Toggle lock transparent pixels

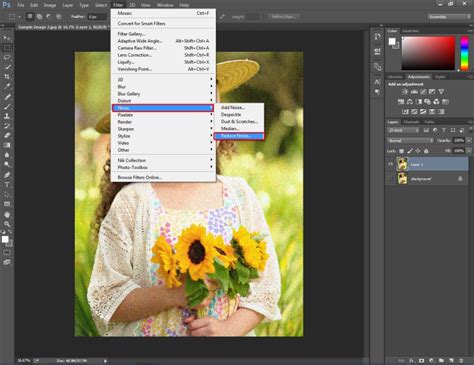coord(402,151)
